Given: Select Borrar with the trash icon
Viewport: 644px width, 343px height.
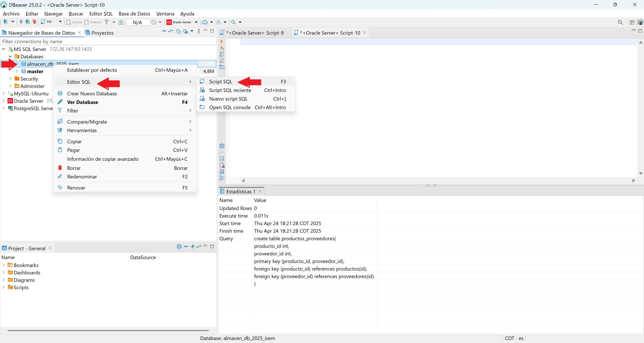Looking at the screenshot, I should (125, 168).
